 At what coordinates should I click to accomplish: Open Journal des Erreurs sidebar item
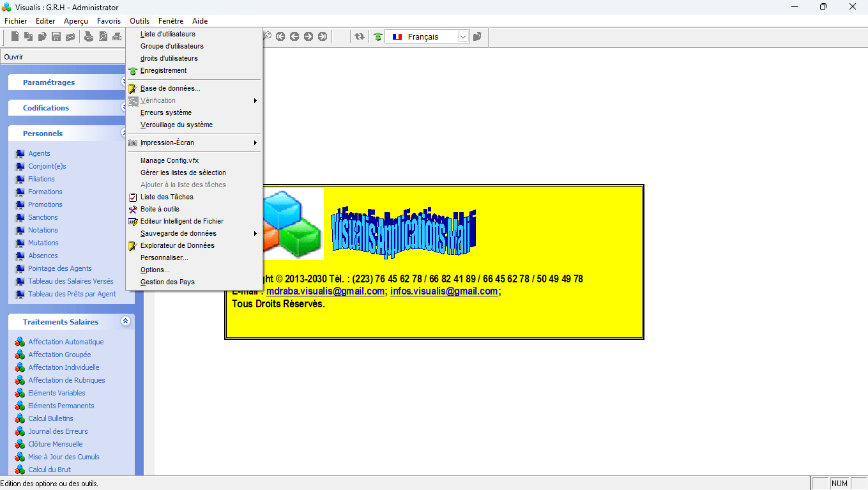(58, 431)
